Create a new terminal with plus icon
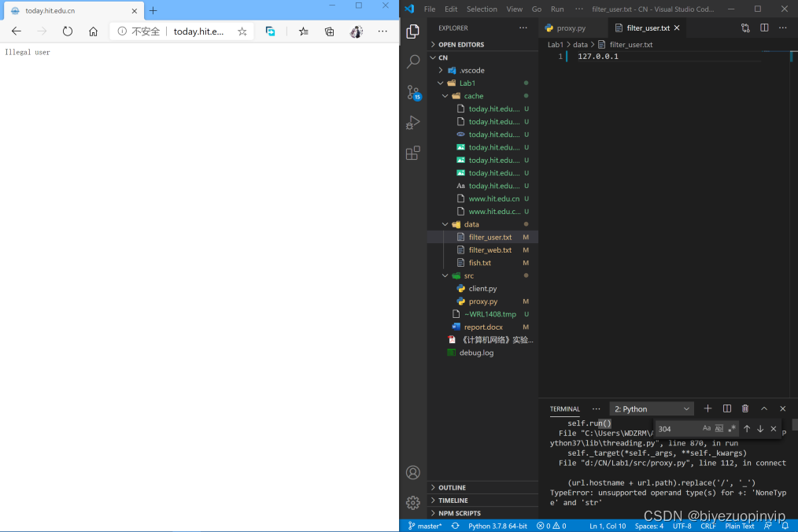Viewport: 798px width, 532px height. [x=708, y=408]
